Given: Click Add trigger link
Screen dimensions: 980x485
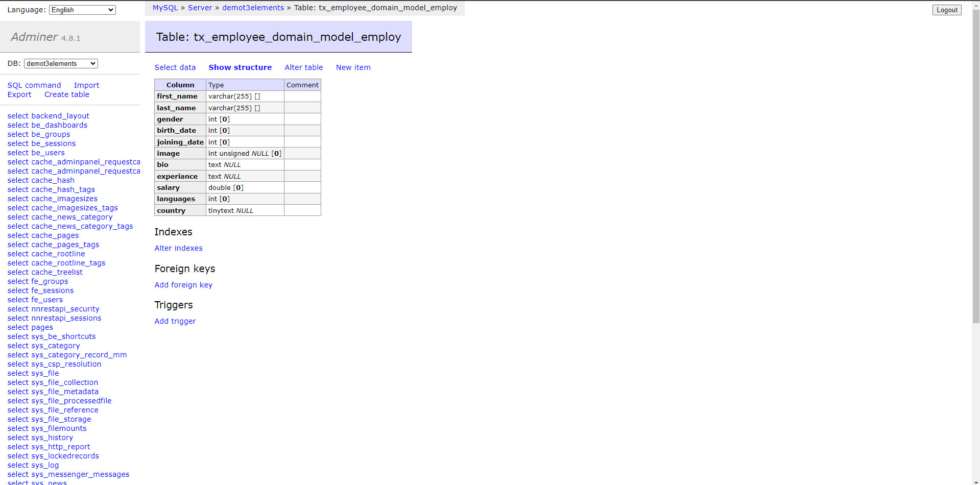Looking at the screenshot, I should [175, 321].
